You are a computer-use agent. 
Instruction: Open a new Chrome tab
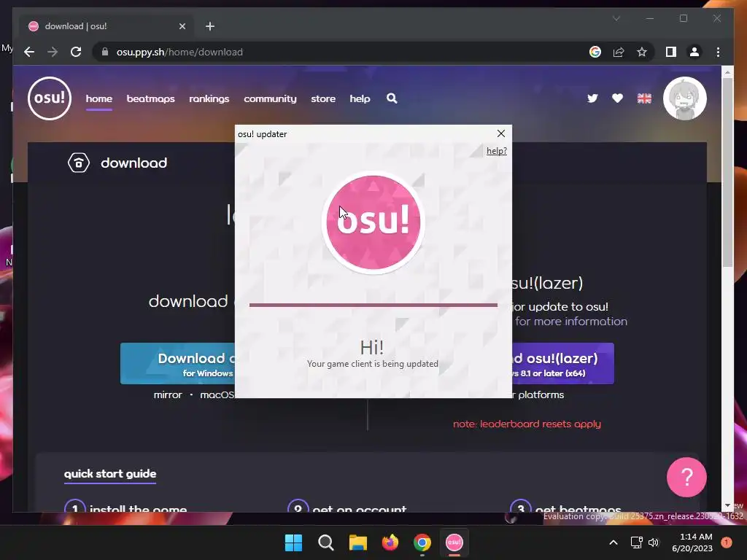pyautogui.click(x=210, y=26)
